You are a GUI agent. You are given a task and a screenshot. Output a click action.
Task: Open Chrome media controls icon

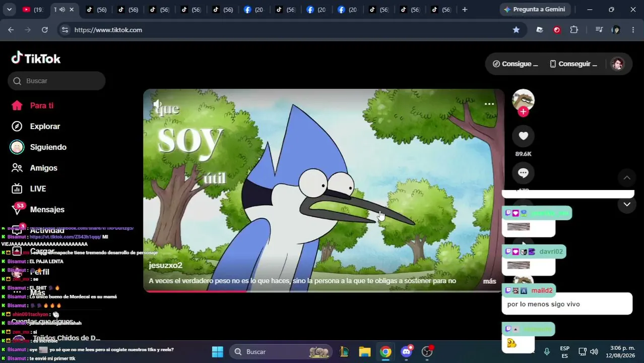599,30
